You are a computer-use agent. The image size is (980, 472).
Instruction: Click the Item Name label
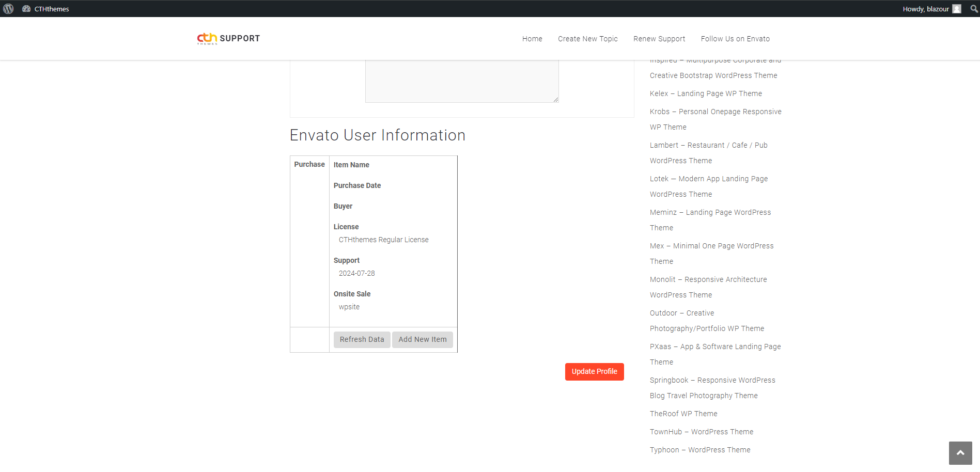click(x=351, y=165)
